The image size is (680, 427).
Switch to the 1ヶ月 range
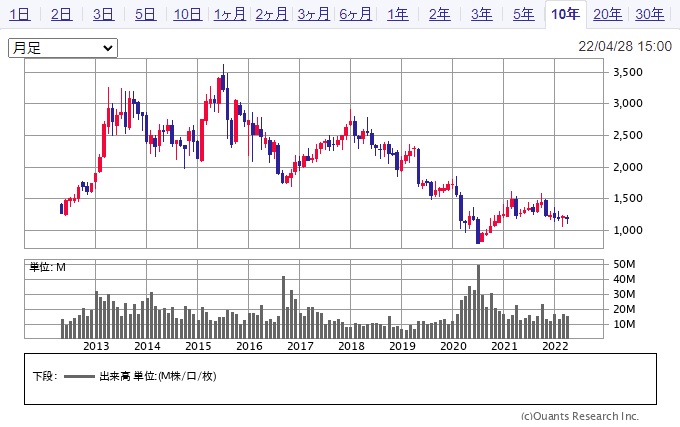[x=229, y=14]
